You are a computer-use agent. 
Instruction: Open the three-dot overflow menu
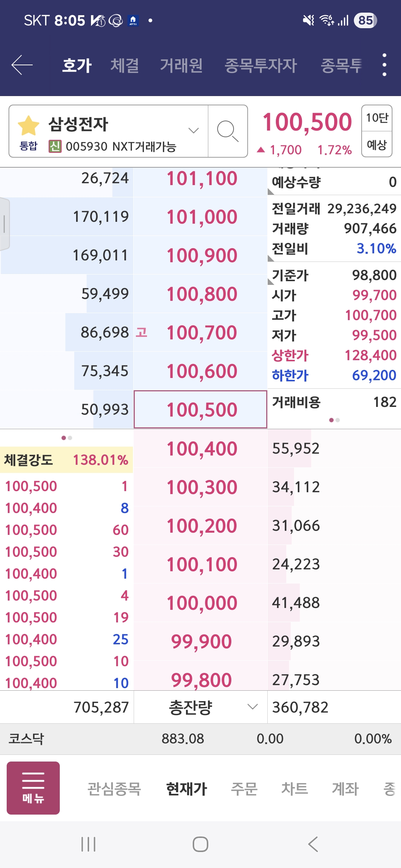(x=384, y=65)
